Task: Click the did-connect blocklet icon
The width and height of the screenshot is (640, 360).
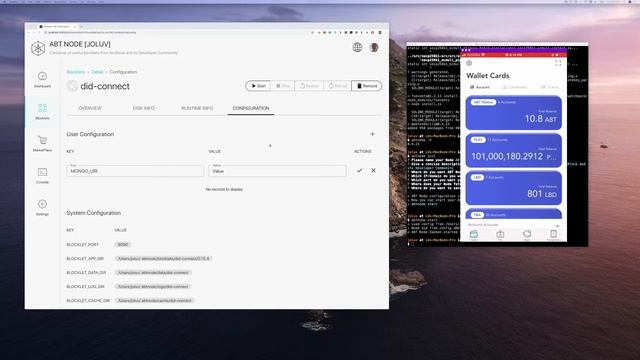Action: click(72, 86)
